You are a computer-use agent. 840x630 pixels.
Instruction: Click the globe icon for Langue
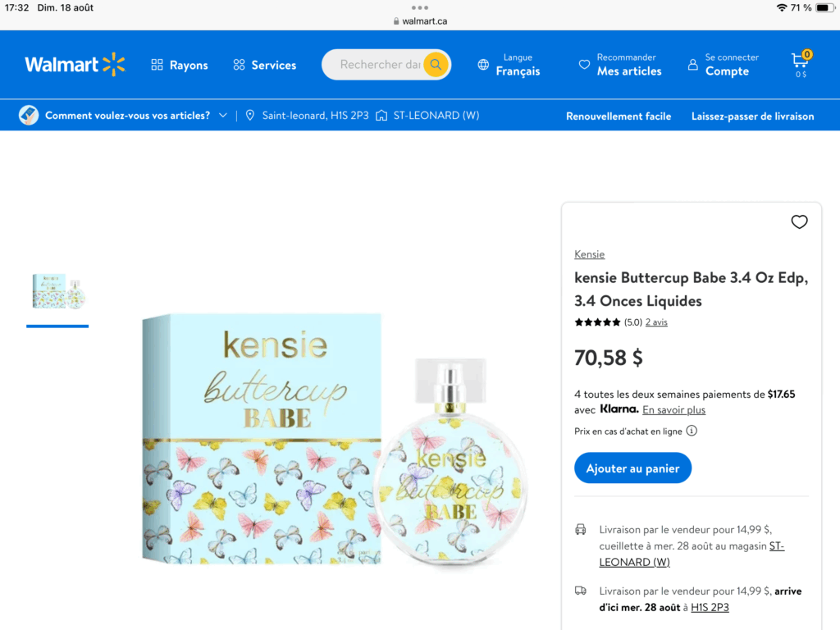click(x=483, y=65)
